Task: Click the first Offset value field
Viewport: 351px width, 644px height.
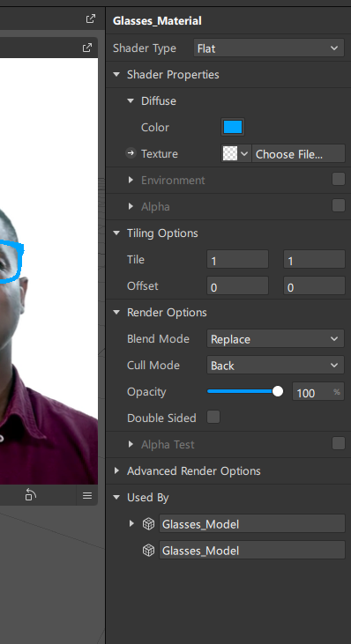Action: tap(237, 285)
